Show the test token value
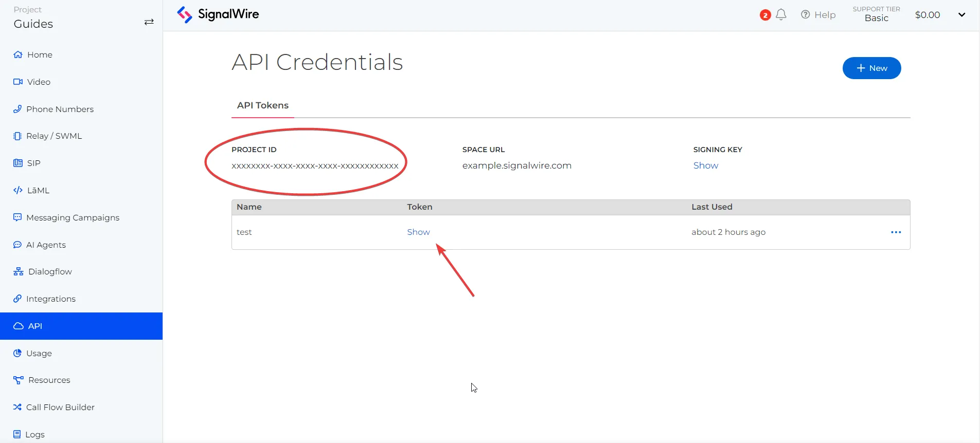Image resolution: width=980 pixels, height=443 pixels. 418,232
